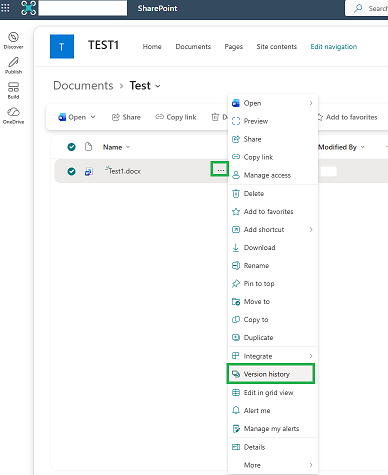Go to the Site contents link
Image resolution: width=388 pixels, height=475 pixels.
[x=277, y=46]
